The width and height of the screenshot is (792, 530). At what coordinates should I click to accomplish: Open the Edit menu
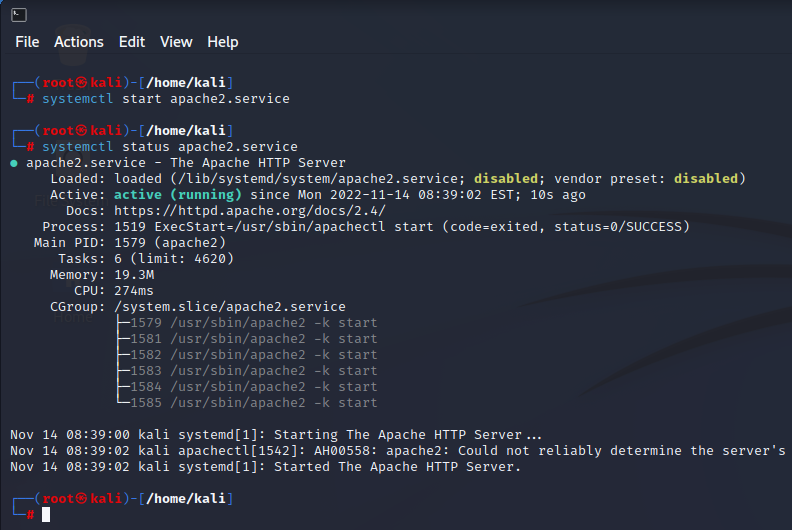pyautogui.click(x=132, y=42)
